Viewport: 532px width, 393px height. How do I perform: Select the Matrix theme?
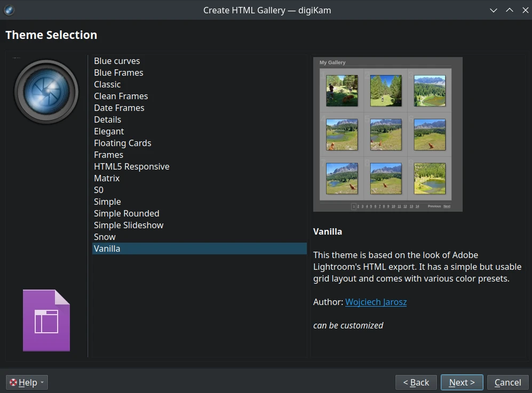pyautogui.click(x=106, y=178)
